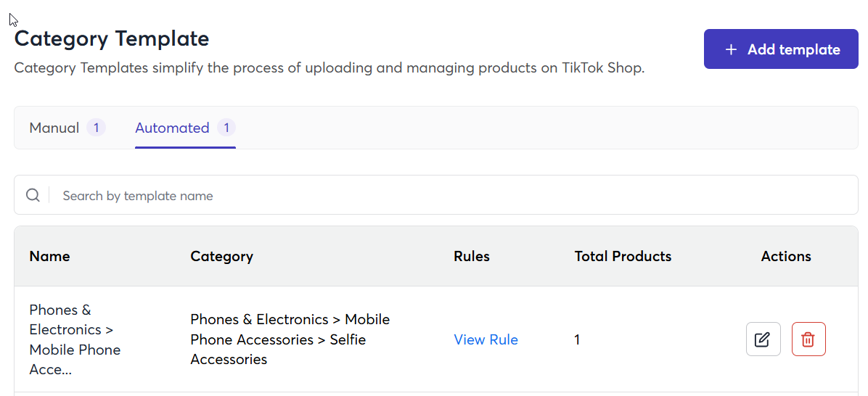Click the Selfie Accessories category text
868x396 pixels.
tap(278, 350)
